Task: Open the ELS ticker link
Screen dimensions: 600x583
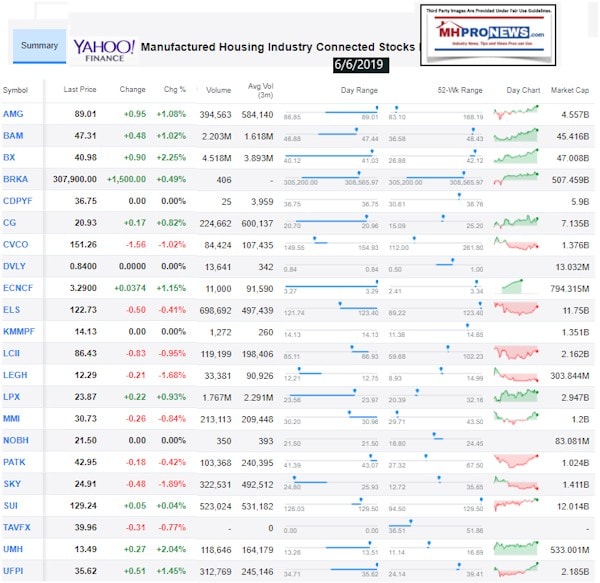Action: coord(11,310)
